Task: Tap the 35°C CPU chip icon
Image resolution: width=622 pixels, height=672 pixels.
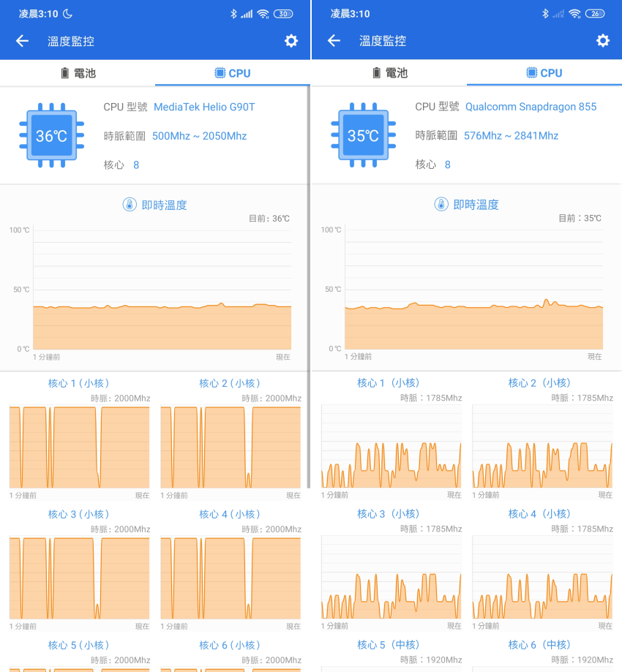Action: point(364,135)
